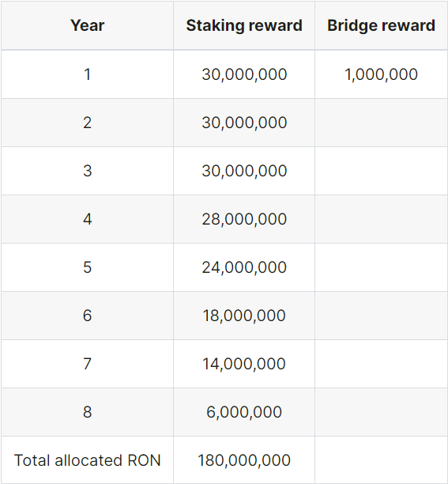
Task: Click the Year column header
Action: [87, 25]
